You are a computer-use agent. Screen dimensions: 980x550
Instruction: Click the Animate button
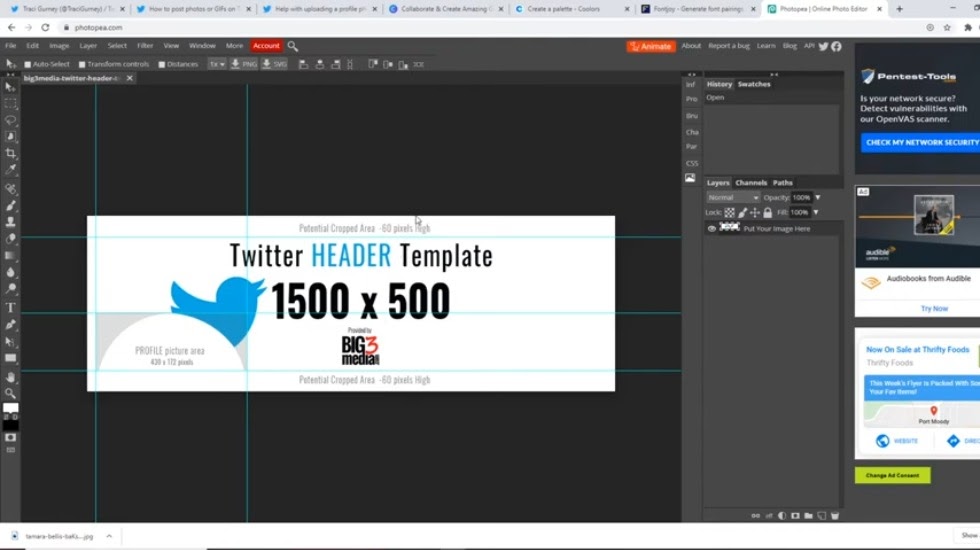651,46
